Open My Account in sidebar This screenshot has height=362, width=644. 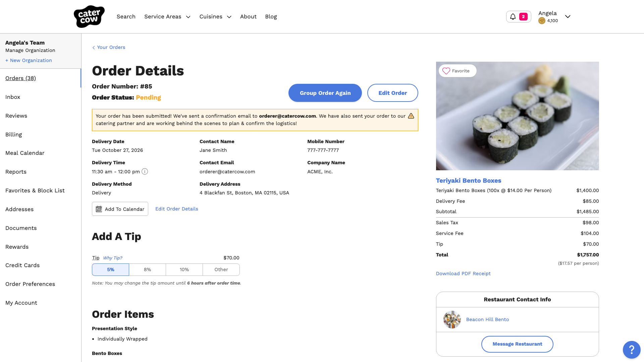click(x=21, y=303)
